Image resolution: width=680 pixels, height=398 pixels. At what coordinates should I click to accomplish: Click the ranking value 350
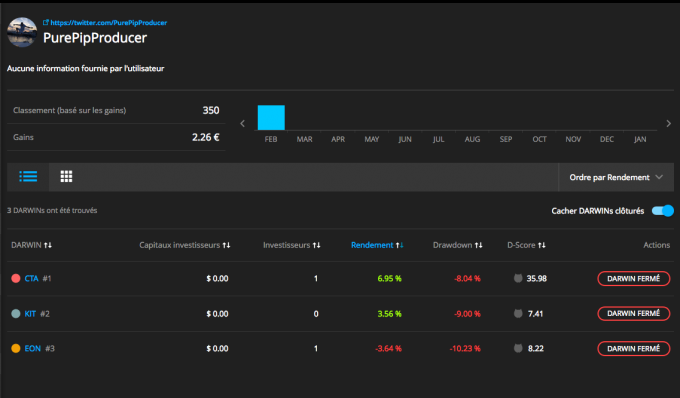pyautogui.click(x=211, y=111)
